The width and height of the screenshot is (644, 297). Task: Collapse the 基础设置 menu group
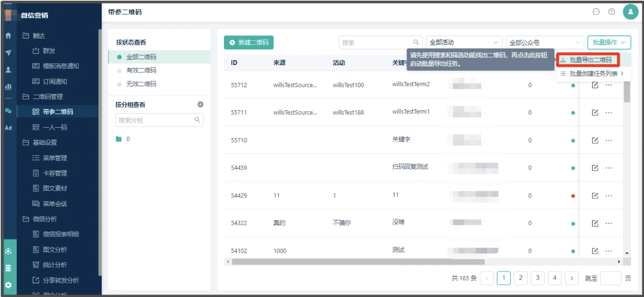(40, 142)
